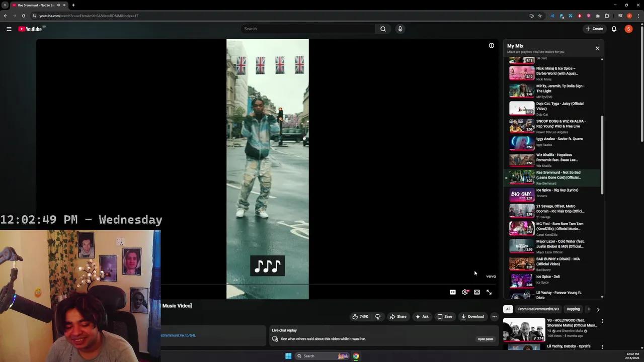
Task: Click the search magnifier button
Action: pos(383,29)
